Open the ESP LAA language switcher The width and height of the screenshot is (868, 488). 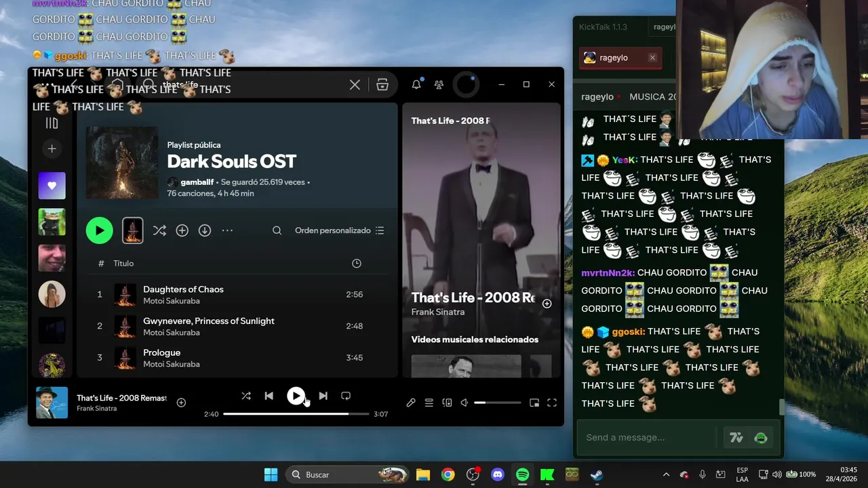click(742, 474)
